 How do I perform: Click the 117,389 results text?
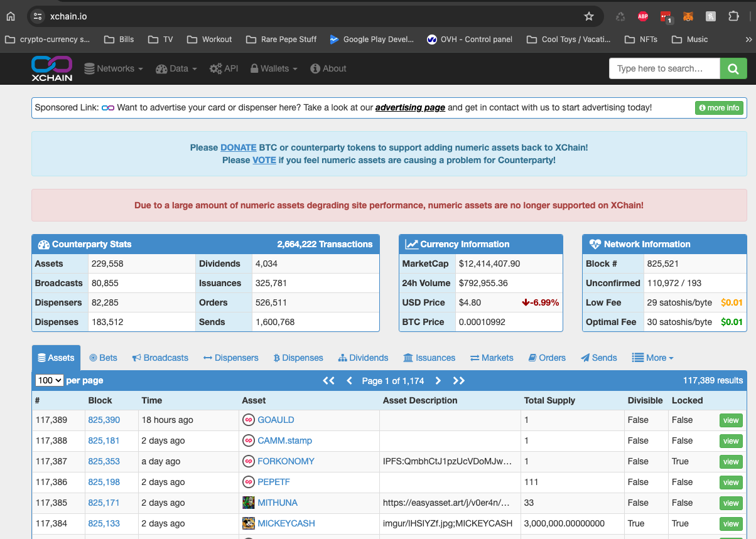[713, 380]
